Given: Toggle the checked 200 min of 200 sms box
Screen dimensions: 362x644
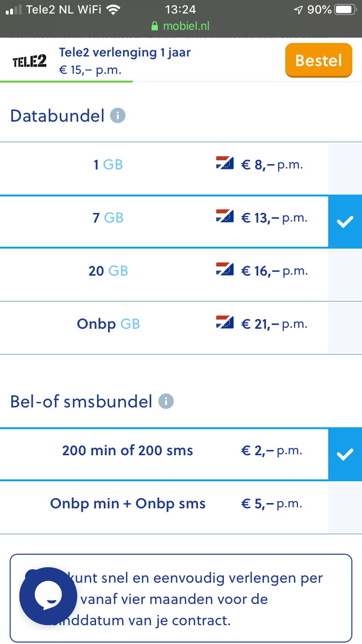Looking at the screenshot, I should click(345, 454).
